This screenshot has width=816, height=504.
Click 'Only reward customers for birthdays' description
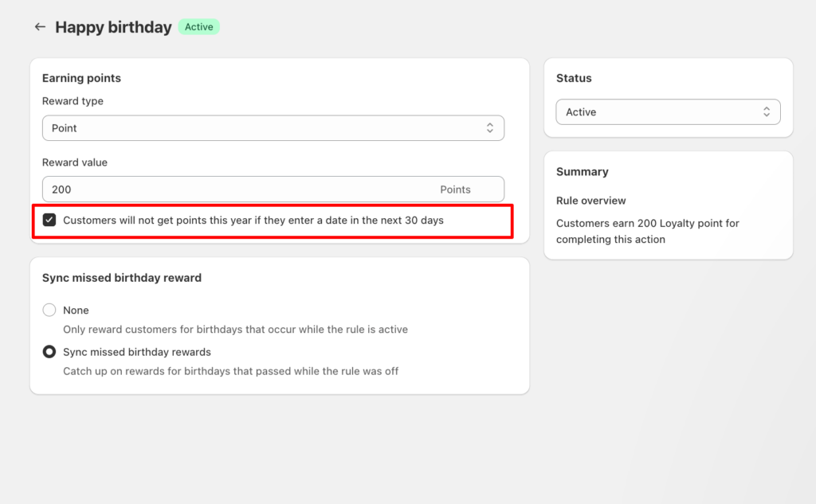(235, 330)
